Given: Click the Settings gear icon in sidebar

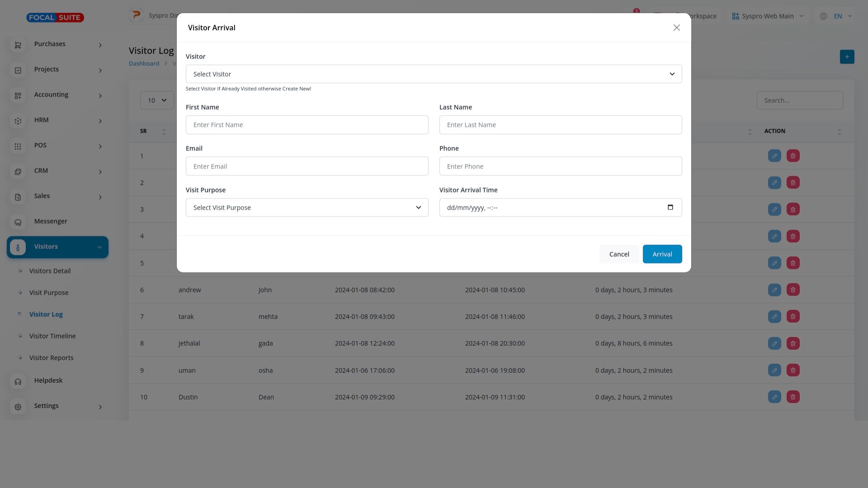Looking at the screenshot, I should coord(18,407).
